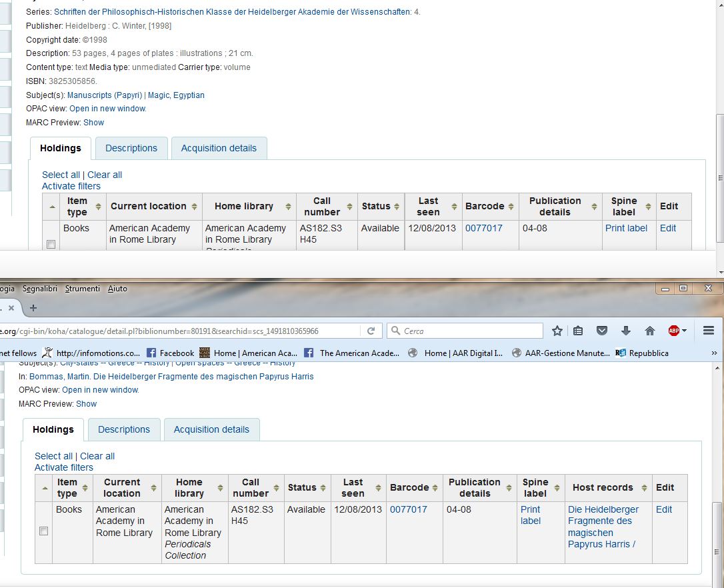Expand the Adblock Plus dropdown arrow

(x=685, y=331)
